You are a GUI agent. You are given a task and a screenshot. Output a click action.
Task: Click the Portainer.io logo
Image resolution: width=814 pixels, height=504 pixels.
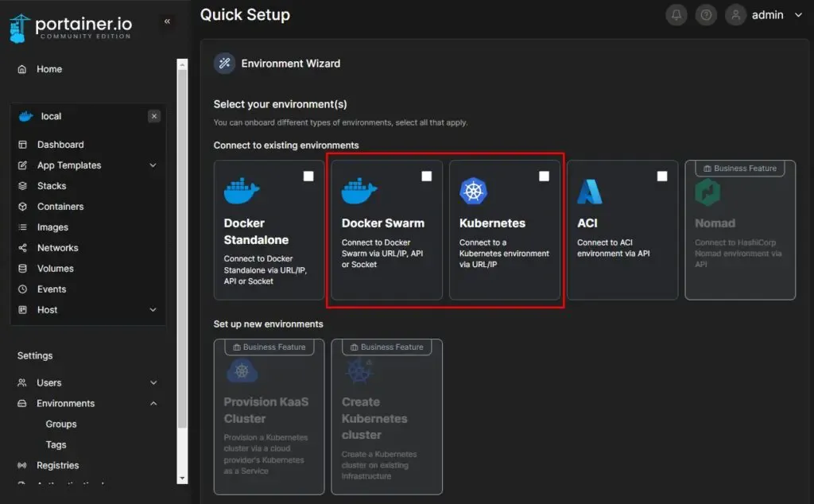[70, 28]
